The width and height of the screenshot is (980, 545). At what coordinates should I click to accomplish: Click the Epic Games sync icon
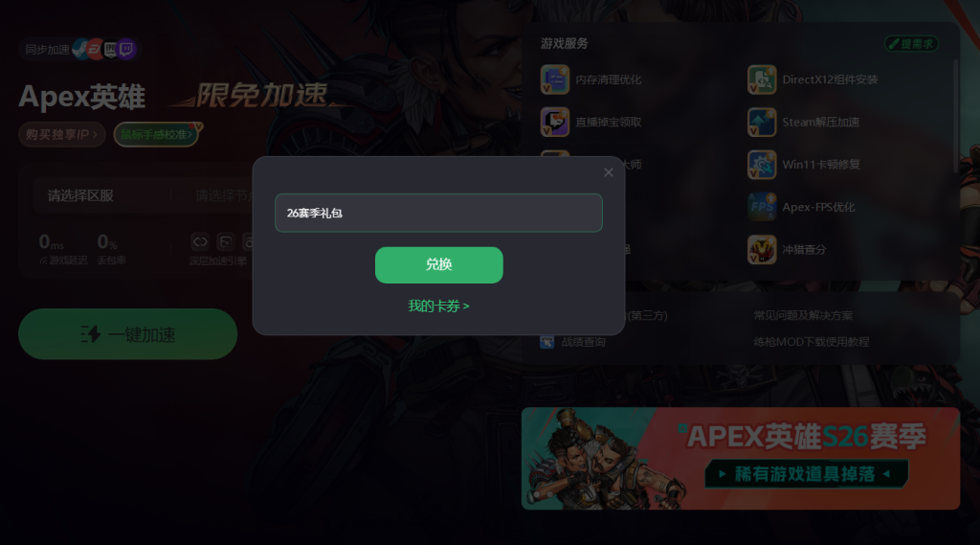(110, 49)
